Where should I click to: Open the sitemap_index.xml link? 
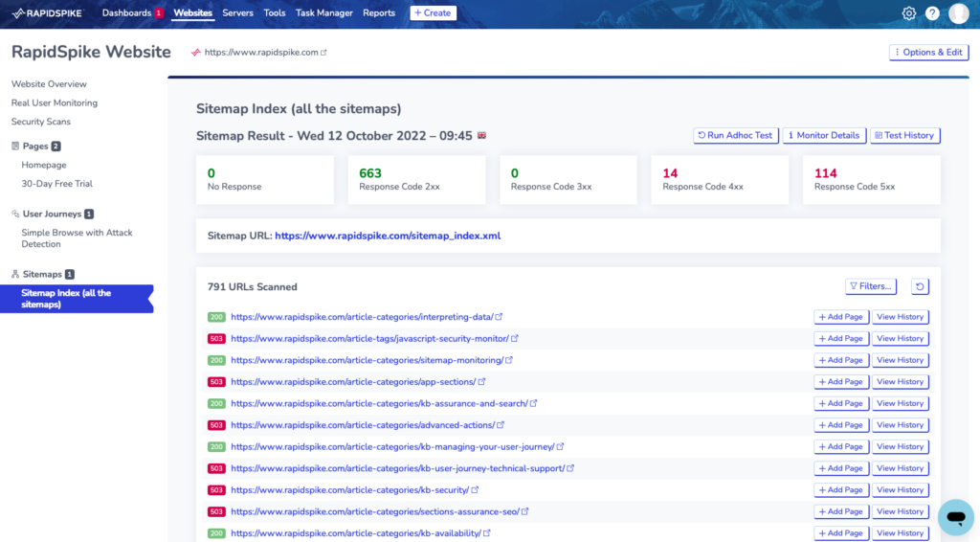(388, 236)
